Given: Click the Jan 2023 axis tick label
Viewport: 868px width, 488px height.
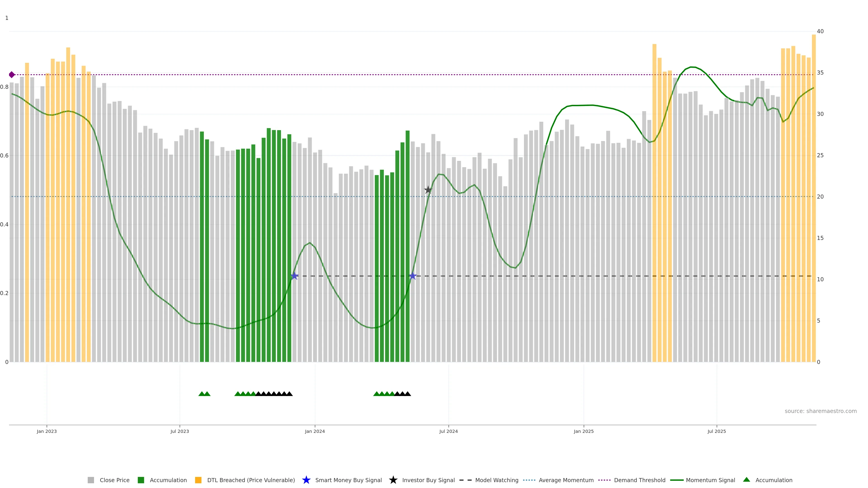Looking at the screenshot, I should coord(47,431).
